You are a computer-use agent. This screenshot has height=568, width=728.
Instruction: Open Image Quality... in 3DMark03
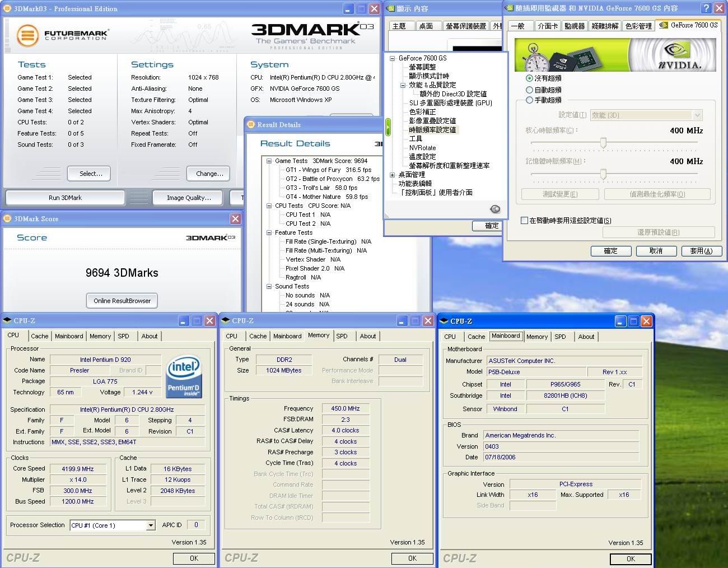point(189,198)
